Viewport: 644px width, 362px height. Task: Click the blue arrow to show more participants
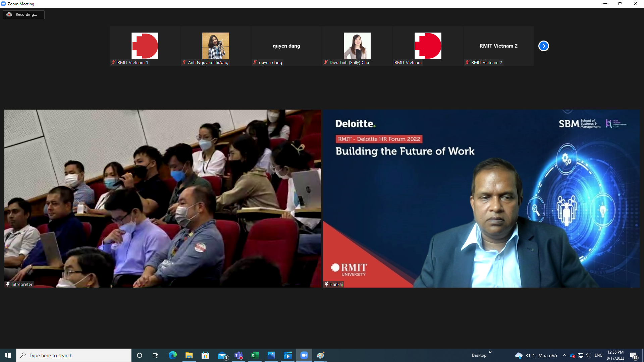click(543, 46)
